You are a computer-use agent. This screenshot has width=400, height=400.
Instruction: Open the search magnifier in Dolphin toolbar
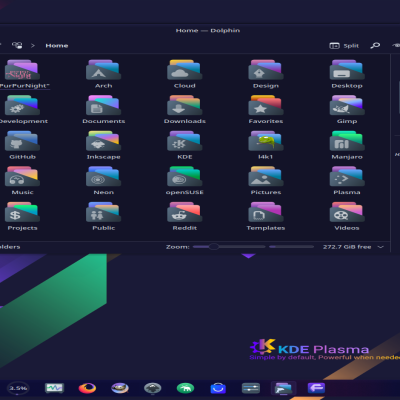point(375,45)
